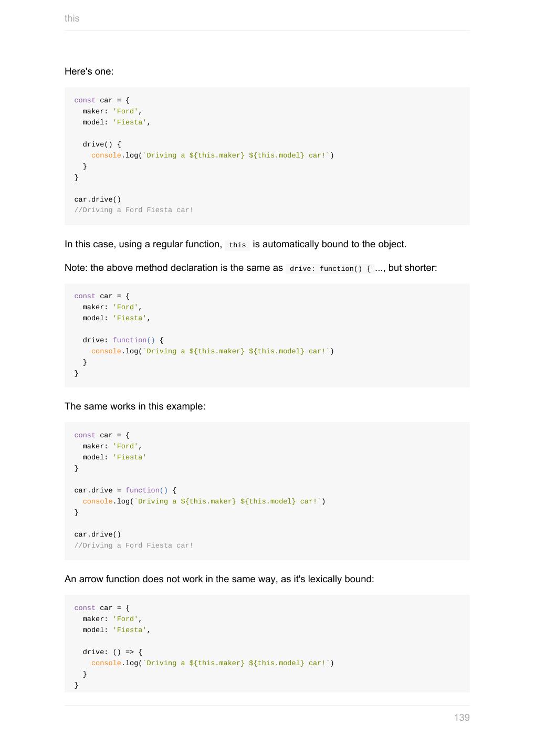535x756 pixels.
Task: Click "The same works in this example:" text
Action: point(135,406)
